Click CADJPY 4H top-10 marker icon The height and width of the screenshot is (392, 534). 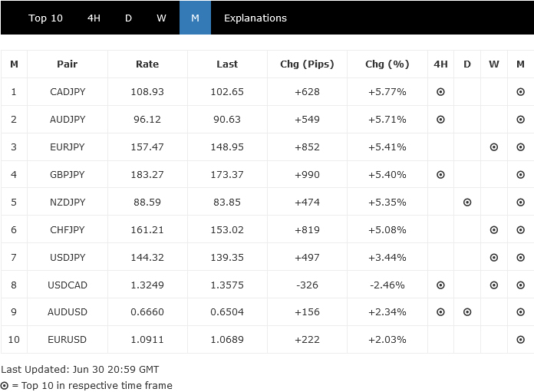[440, 92]
